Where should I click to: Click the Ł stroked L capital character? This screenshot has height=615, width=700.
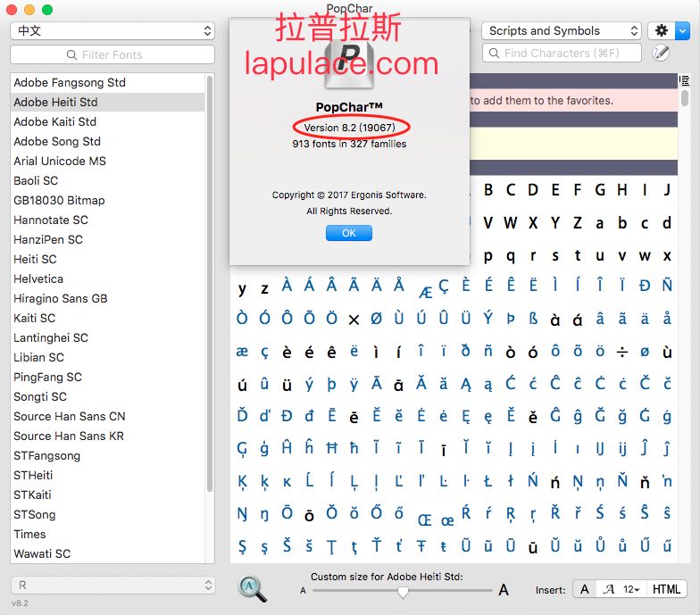[487, 480]
